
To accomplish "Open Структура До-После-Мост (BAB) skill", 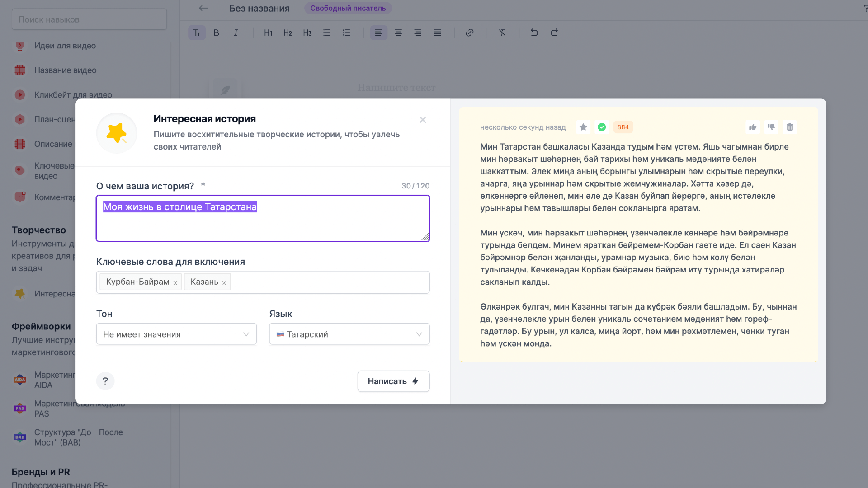I will [x=81, y=437].
